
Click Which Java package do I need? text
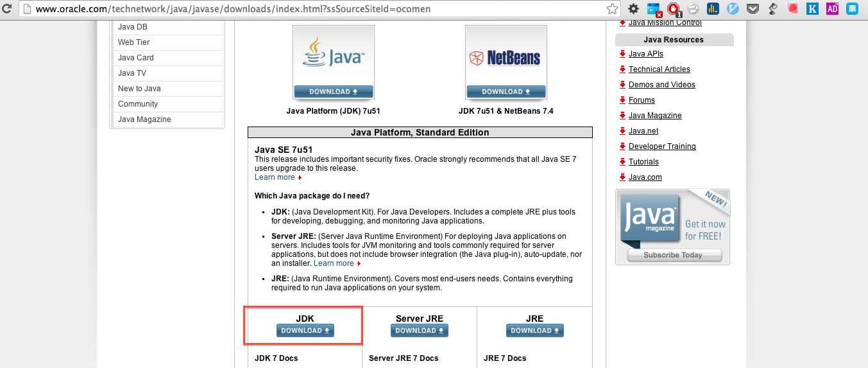tap(312, 196)
